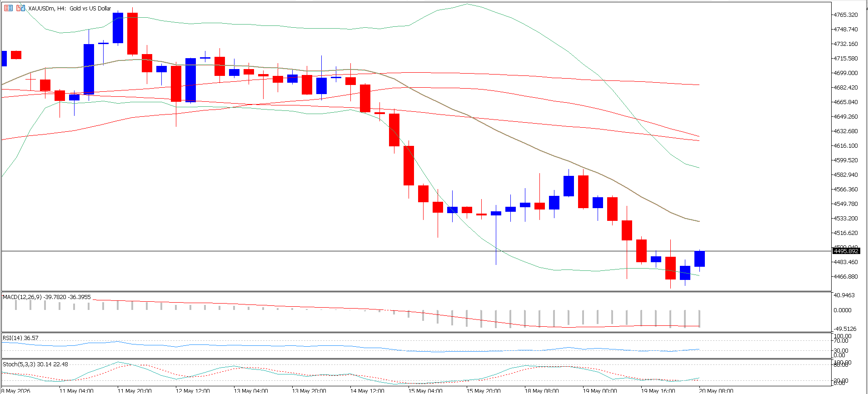868x394 pixels.
Task: Click the '12 May 12:00' time axis label
Action: click(x=193, y=391)
